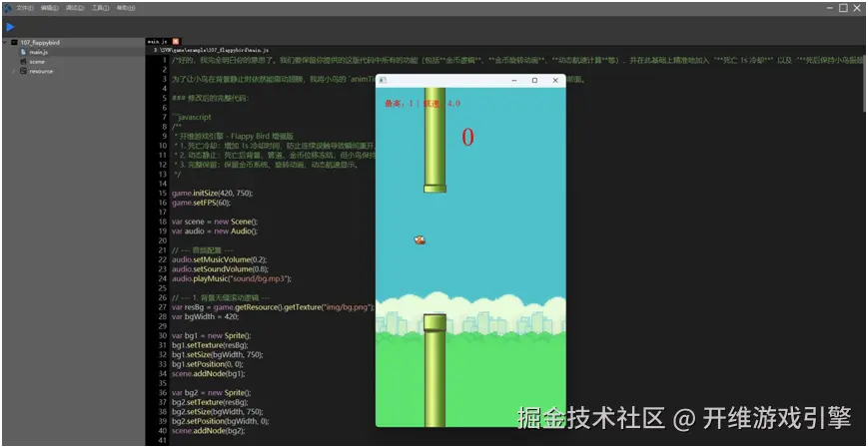The width and height of the screenshot is (868, 448).
Task: Click the 107_flappybird project icon
Action: point(14,42)
